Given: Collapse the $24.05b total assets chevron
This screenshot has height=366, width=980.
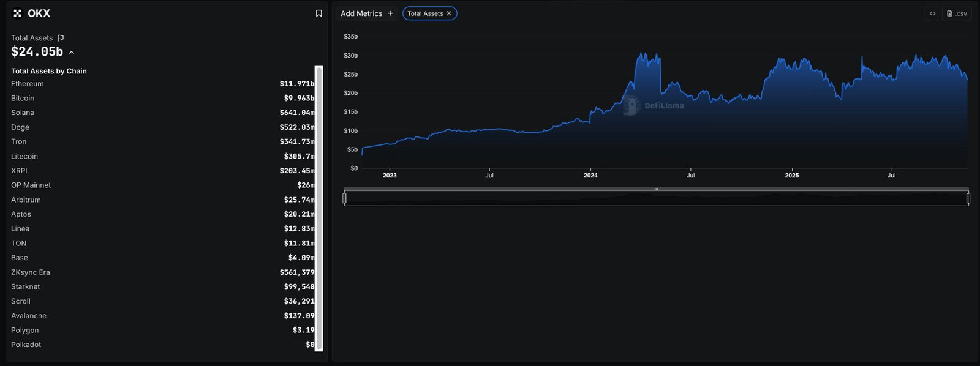Looking at the screenshot, I should point(72,53).
